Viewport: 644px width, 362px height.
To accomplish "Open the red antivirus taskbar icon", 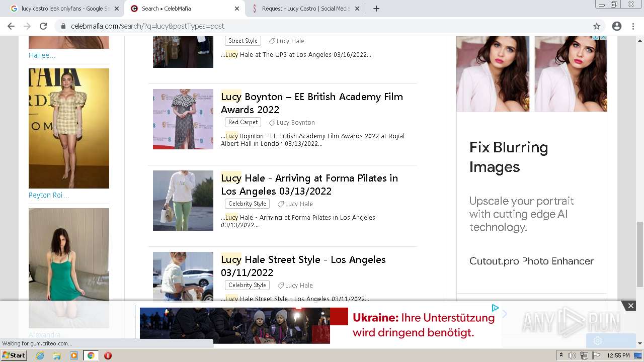I will 108,355.
